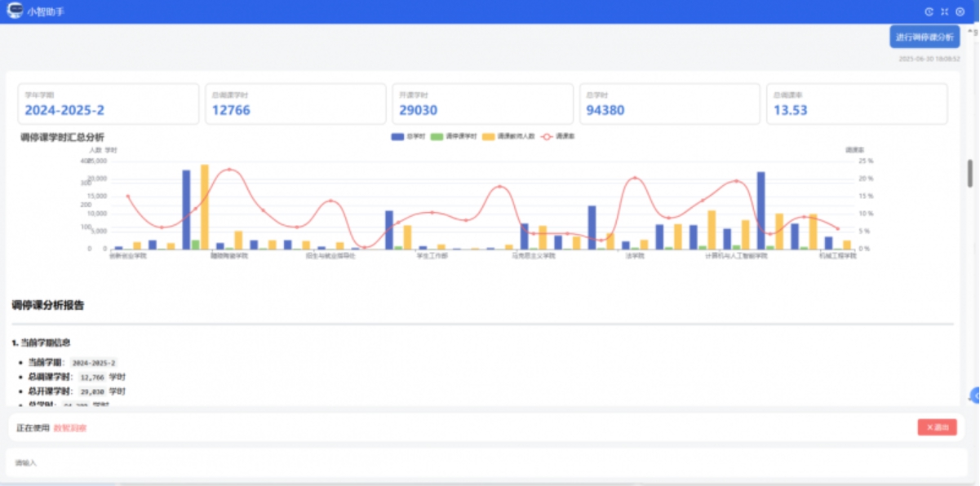
Task: Click the 数智洞察 link in status bar
Action: (x=70, y=428)
